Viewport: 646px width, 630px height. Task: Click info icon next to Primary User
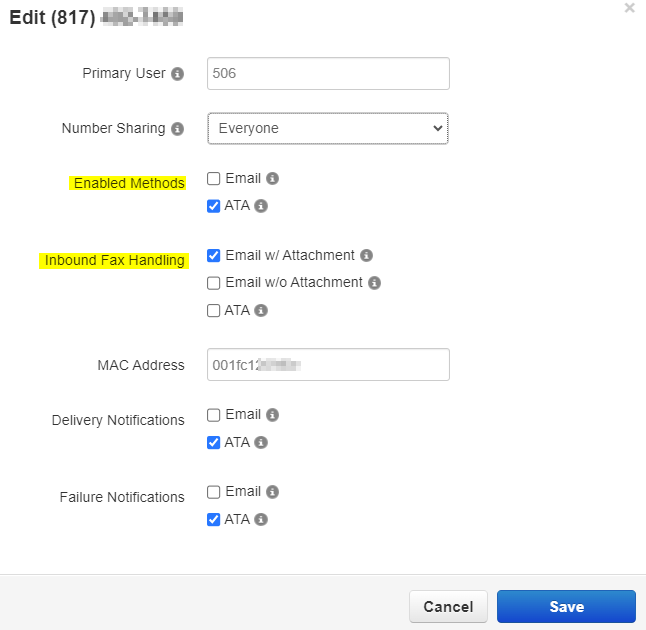click(x=178, y=74)
